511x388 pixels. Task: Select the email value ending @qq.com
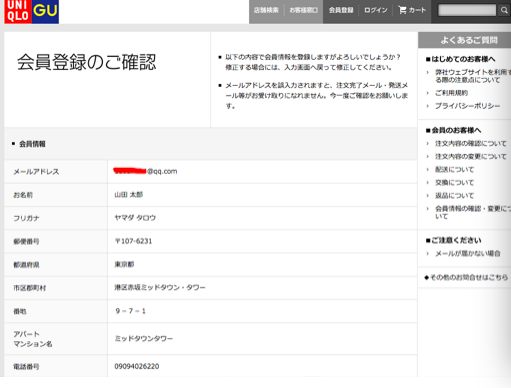(145, 171)
